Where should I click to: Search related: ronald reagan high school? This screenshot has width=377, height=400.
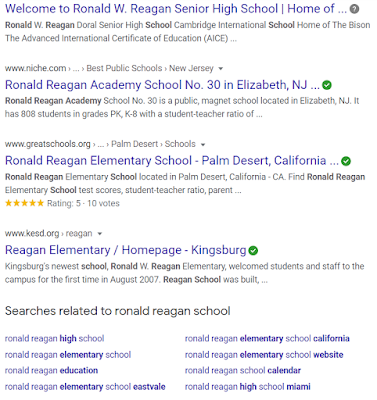tap(55, 339)
